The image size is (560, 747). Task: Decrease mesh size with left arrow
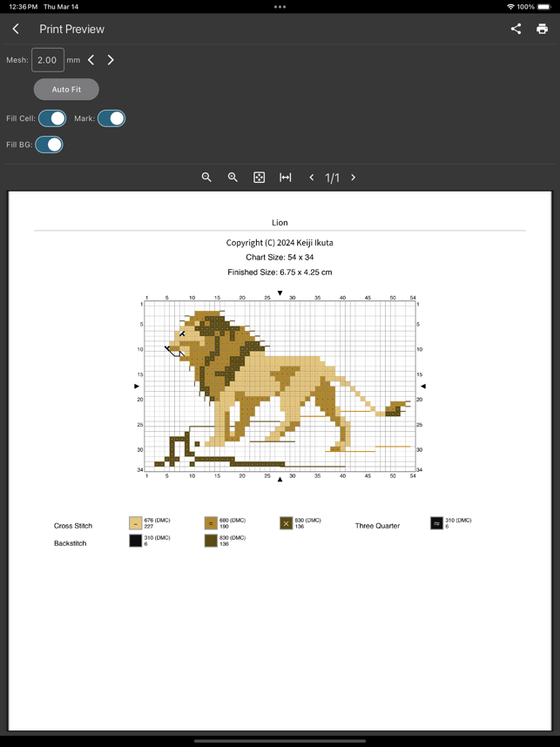tap(91, 60)
